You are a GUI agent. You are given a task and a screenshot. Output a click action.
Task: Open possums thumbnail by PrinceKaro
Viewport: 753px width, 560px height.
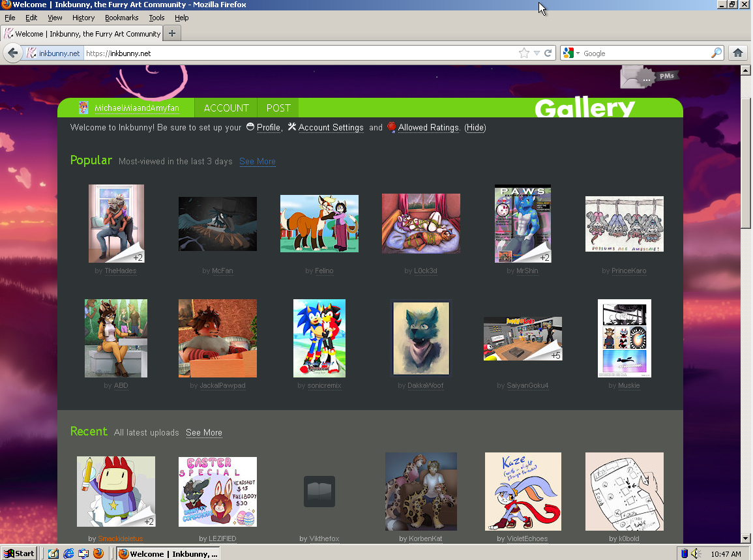(625, 224)
